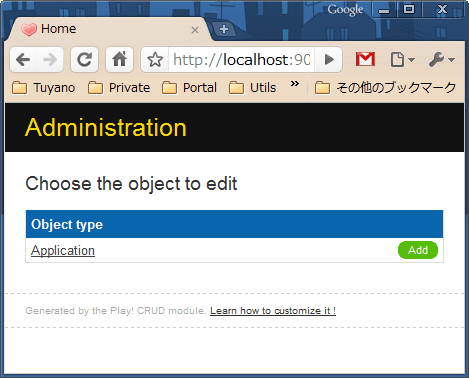Open the browser home page icon
Screen dimensions: 469x378
pyautogui.click(x=119, y=60)
